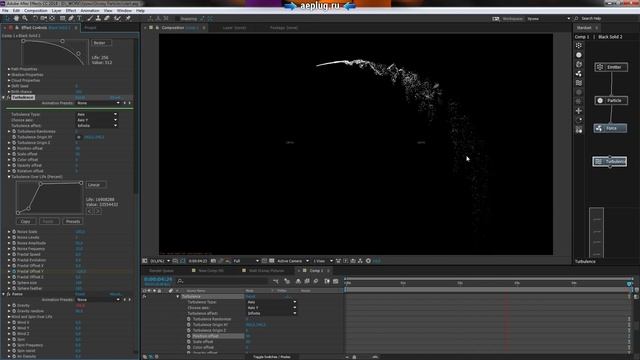This screenshot has height=360, width=640.
Task: Open Animation Presets dropdown under Turbulence
Action: pos(98,103)
